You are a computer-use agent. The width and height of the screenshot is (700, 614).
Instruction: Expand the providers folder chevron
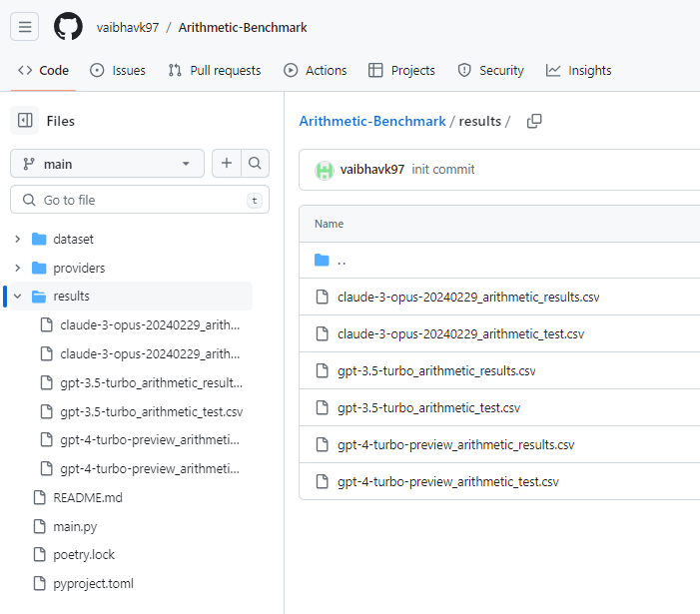coord(17,269)
